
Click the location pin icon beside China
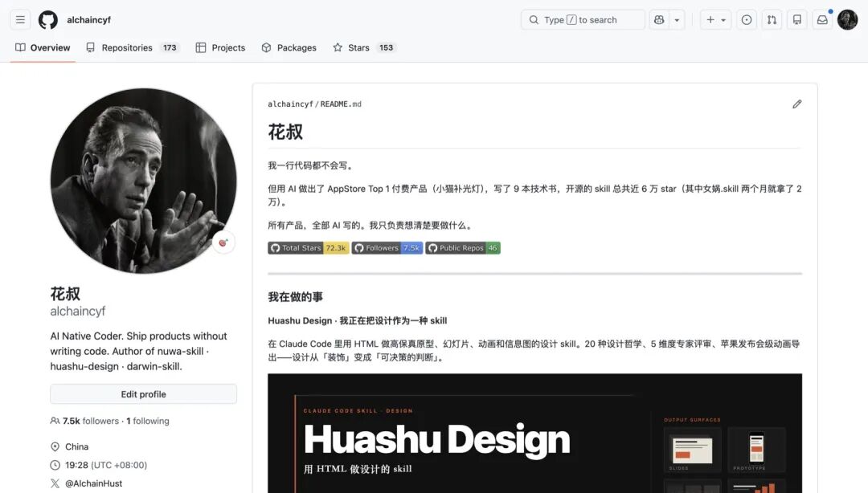55,446
